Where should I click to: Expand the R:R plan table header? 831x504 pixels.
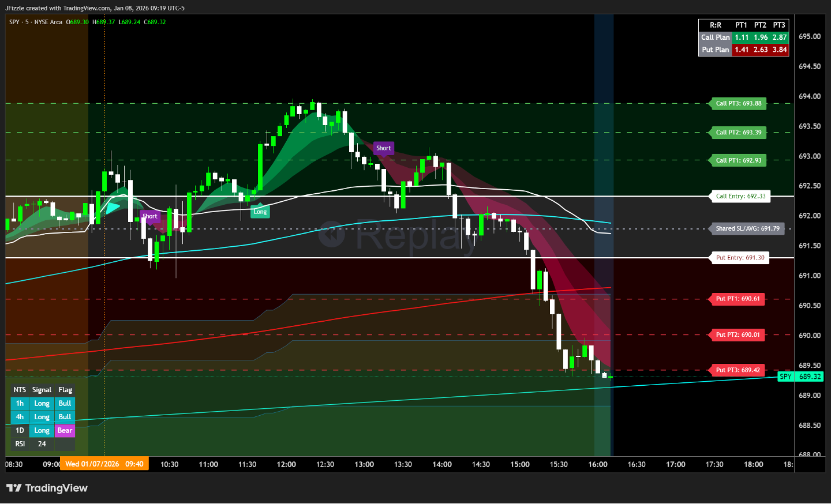714,25
